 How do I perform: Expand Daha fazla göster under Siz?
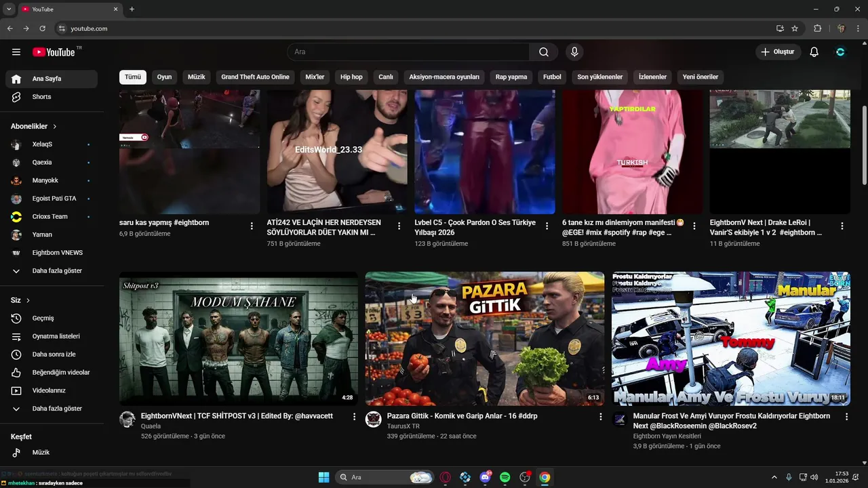click(52, 409)
